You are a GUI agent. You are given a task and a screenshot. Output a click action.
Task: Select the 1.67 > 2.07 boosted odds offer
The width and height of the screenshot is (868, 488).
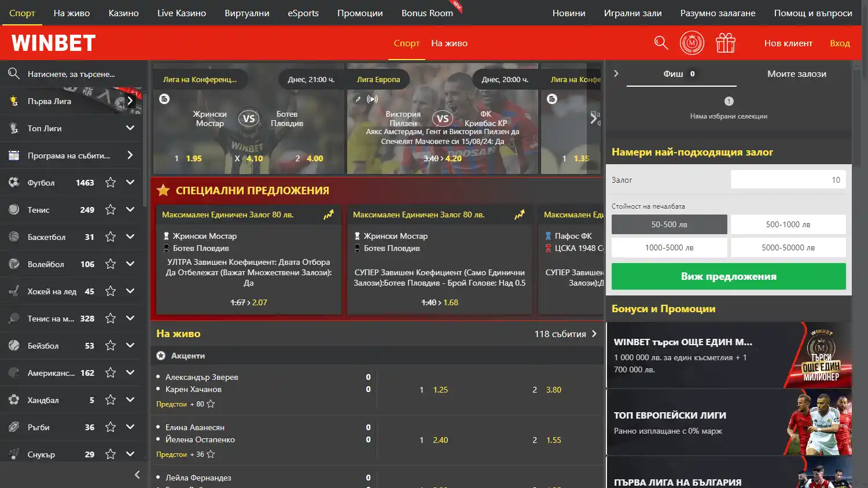tap(249, 302)
